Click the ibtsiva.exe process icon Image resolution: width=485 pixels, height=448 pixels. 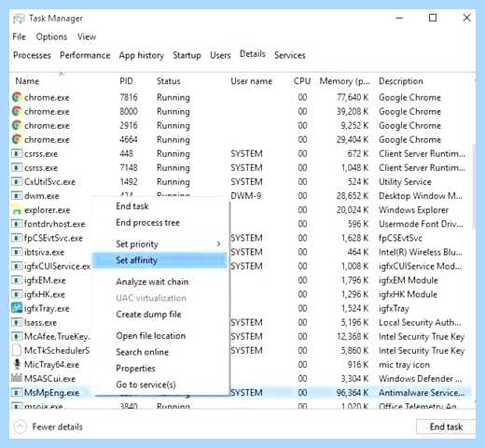[x=17, y=252]
